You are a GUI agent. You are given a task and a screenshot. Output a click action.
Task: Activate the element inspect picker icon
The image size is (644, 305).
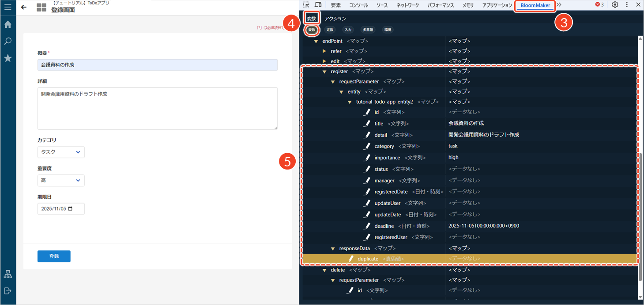pos(306,5)
